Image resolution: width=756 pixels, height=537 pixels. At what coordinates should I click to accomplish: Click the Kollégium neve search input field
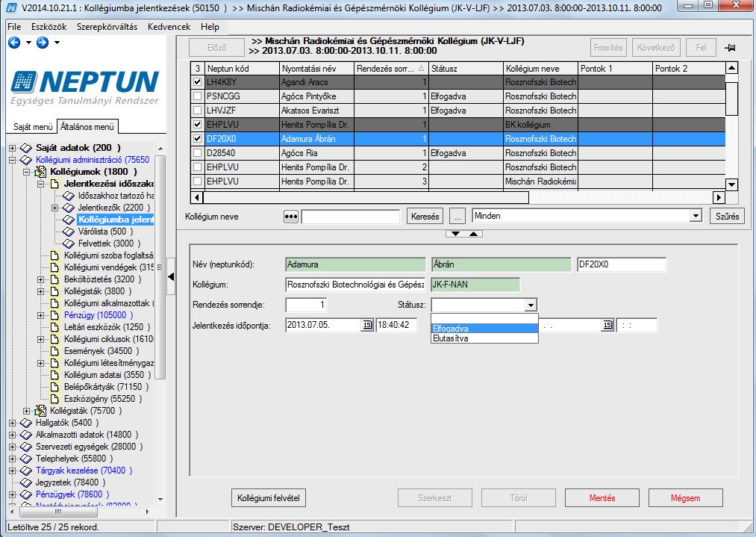(351, 217)
